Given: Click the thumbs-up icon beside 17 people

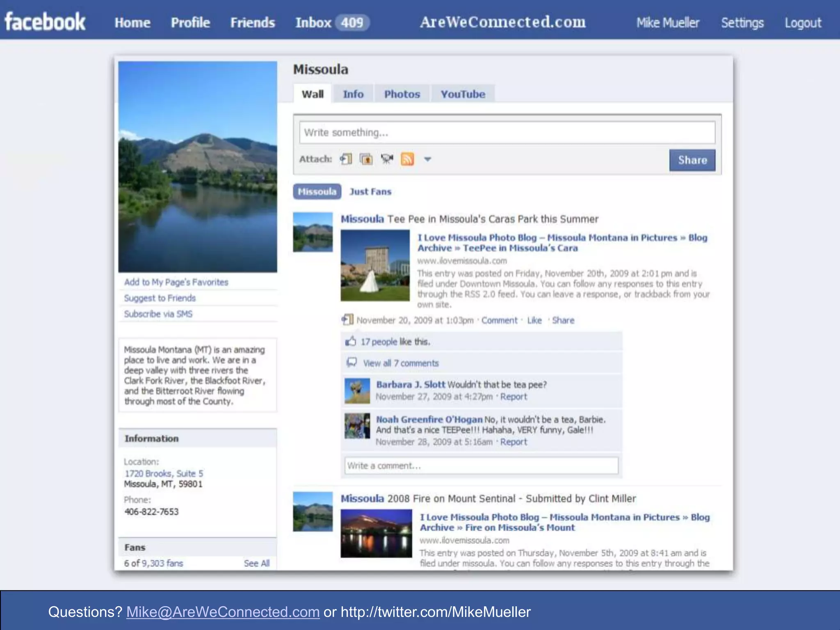Looking at the screenshot, I should 350,341.
